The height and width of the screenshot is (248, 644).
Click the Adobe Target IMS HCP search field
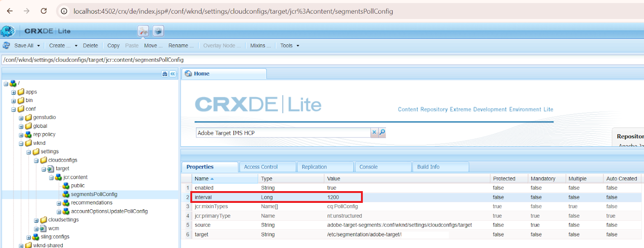point(283,133)
